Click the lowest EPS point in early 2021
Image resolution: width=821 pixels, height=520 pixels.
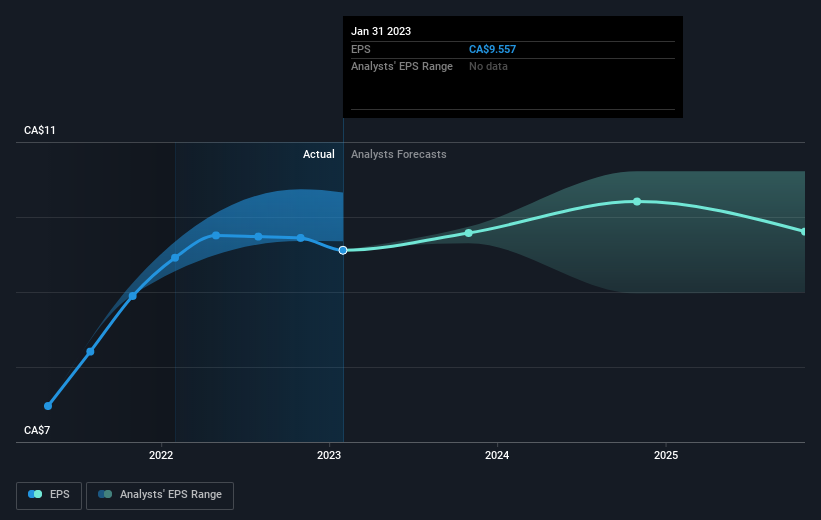(48, 406)
